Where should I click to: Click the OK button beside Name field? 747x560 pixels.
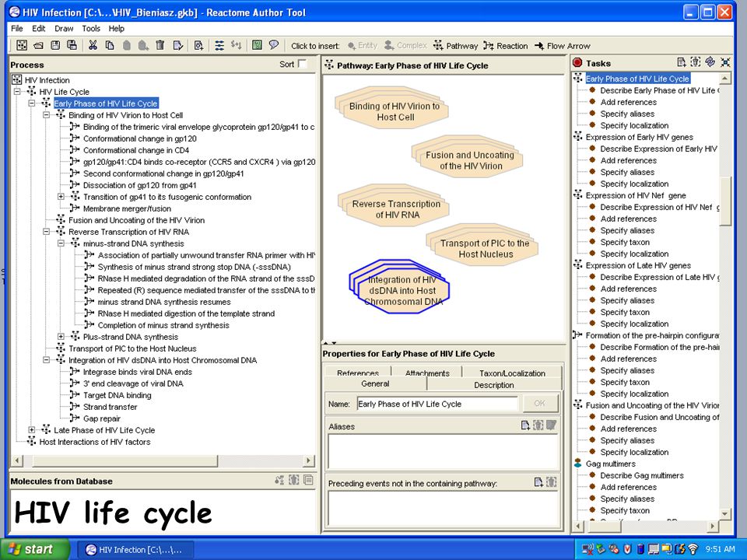pyautogui.click(x=540, y=404)
